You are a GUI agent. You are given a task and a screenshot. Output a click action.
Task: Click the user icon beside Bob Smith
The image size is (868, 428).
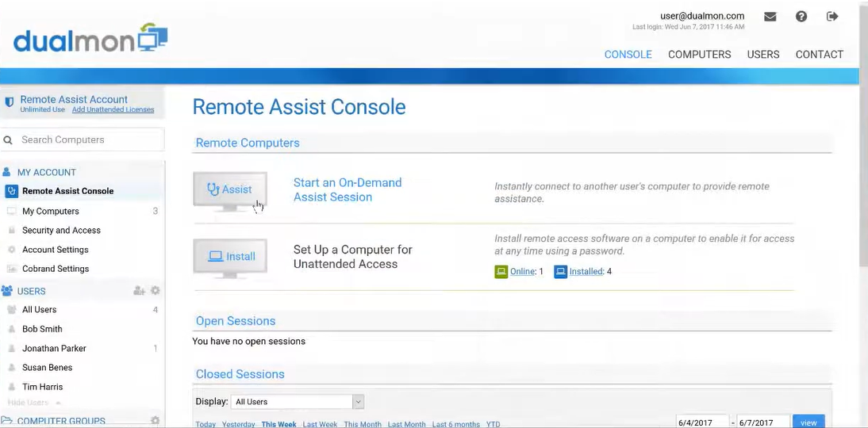point(12,329)
